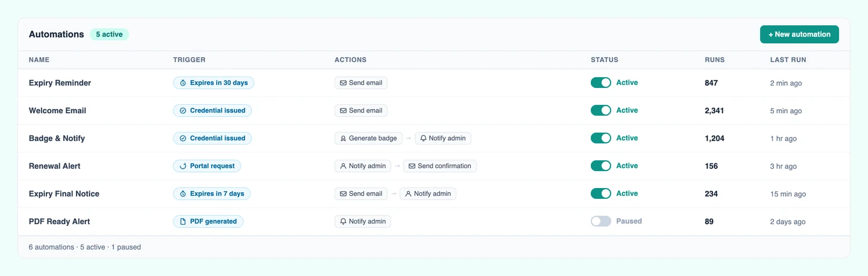Image resolution: width=868 pixels, height=276 pixels.
Task: Click the 89 runs value
Action: pyautogui.click(x=709, y=222)
